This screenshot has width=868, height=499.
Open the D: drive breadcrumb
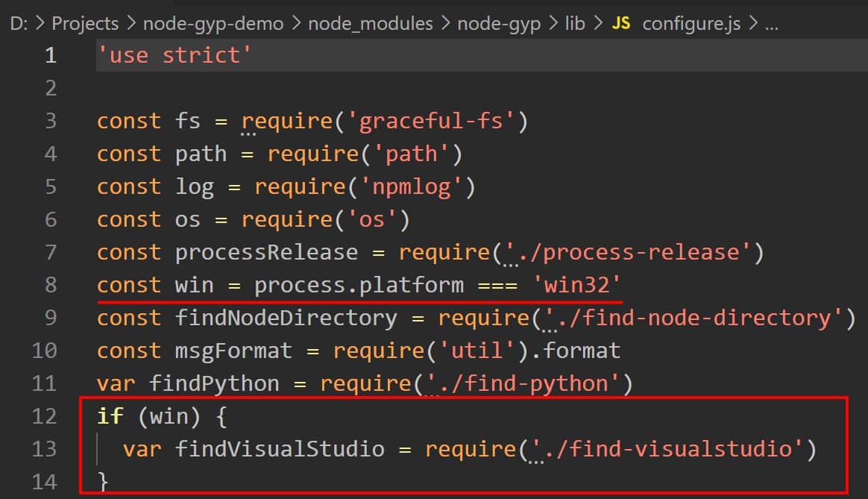(x=18, y=23)
